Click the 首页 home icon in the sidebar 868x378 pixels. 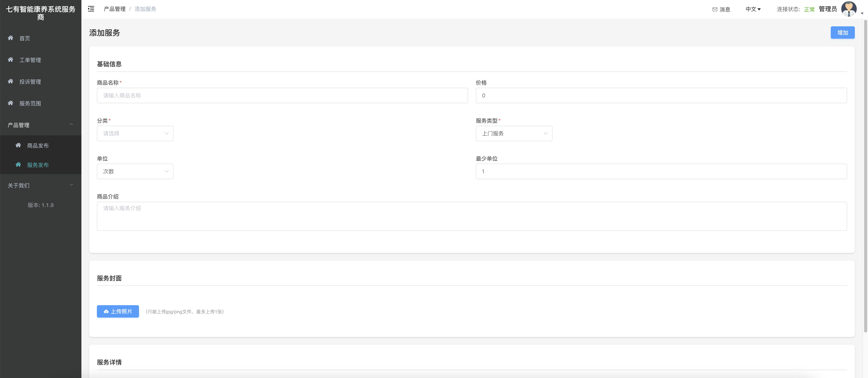pyautogui.click(x=10, y=38)
